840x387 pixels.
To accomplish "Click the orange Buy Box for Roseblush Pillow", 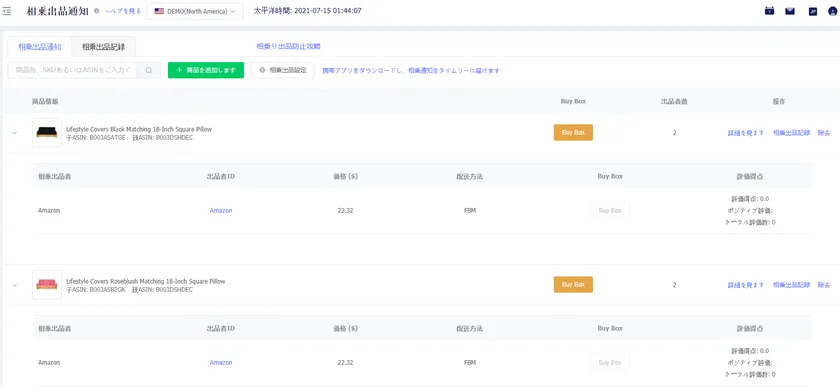I will (573, 285).
